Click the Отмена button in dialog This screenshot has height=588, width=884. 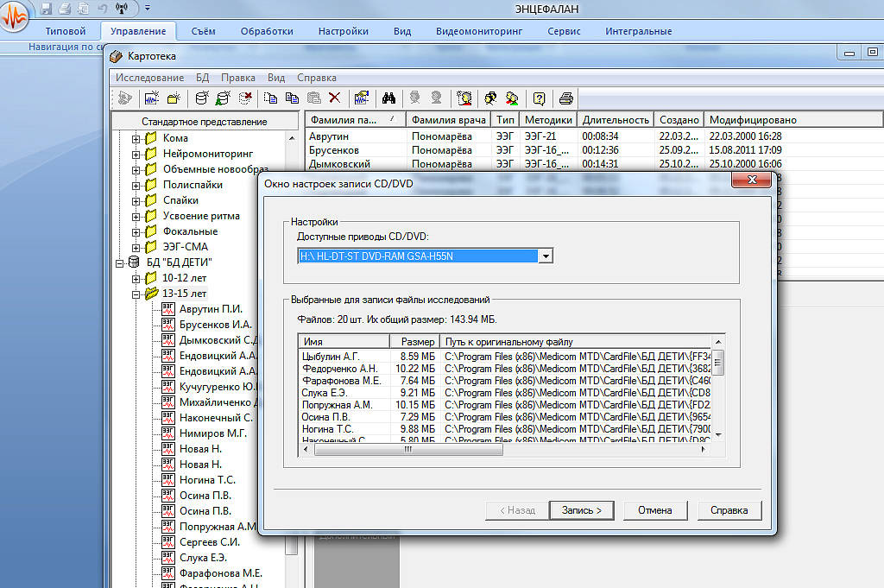coord(655,510)
